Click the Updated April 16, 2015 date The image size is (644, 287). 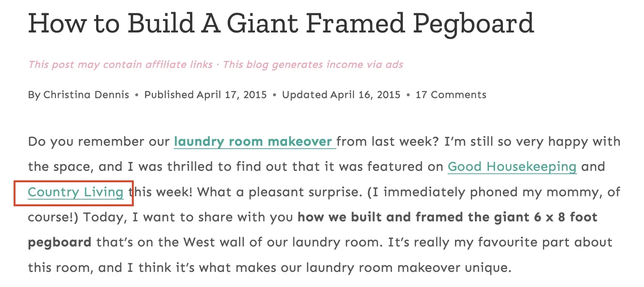pyautogui.click(x=341, y=95)
